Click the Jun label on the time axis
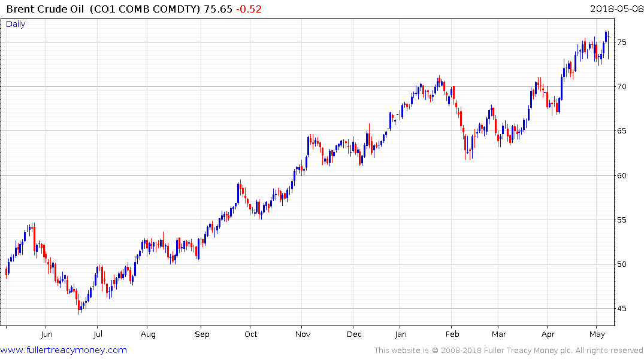 [46, 334]
